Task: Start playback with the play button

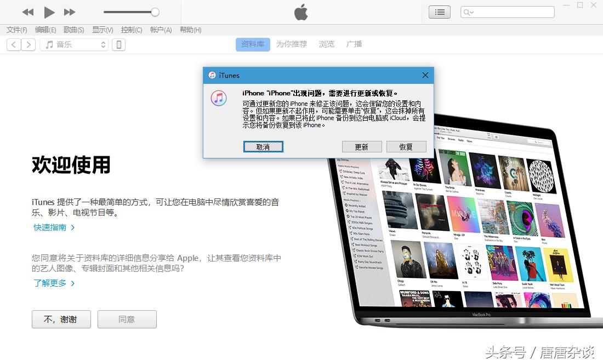Action: [x=49, y=12]
